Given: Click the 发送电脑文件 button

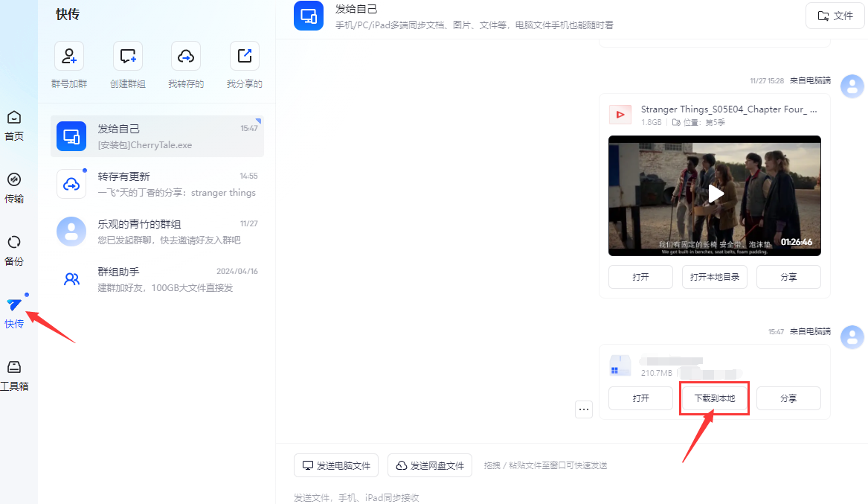Looking at the screenshot, I should point(336,465).
